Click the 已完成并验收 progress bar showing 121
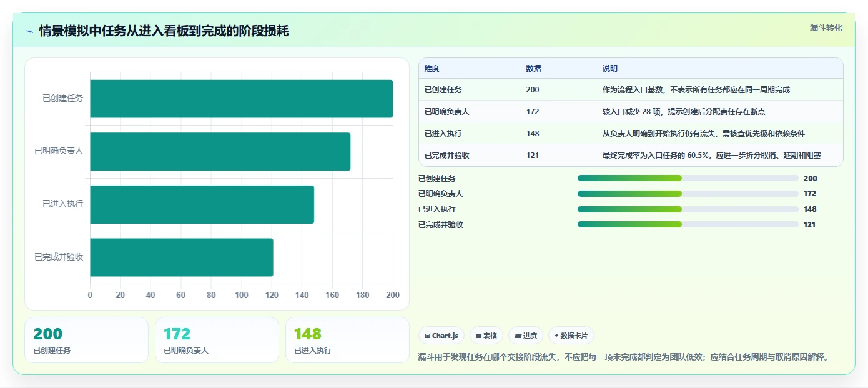This screenshot has height=388, width=868. coord(688,225)
